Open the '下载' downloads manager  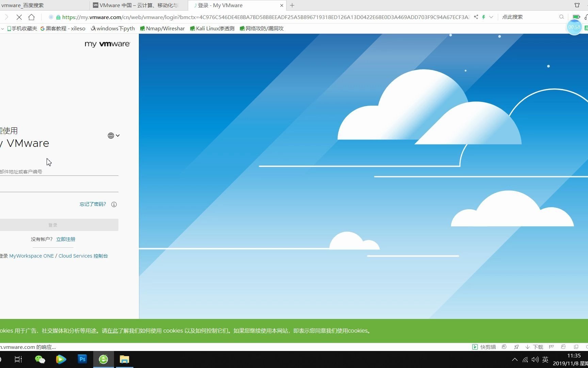click(534, 347)
